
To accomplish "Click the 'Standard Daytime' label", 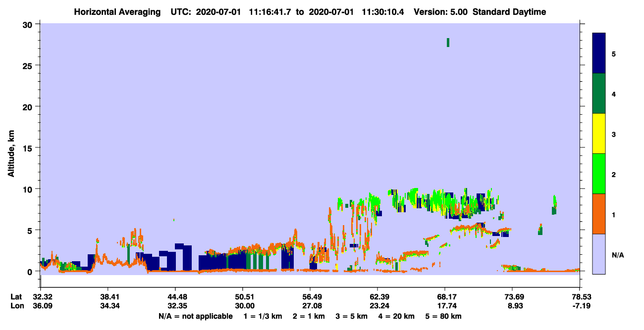I will pos(509,12).
